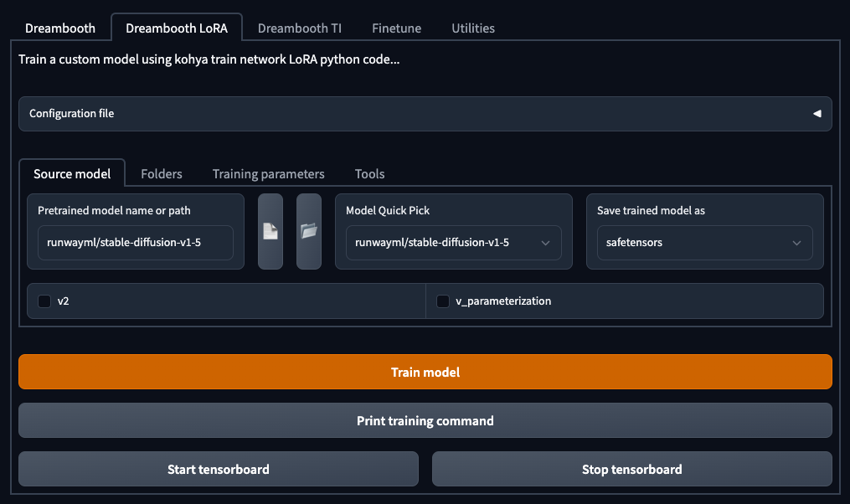Open the Model Quick Pick dropdown
Screen dimensions: 850x504
(453, 242)
